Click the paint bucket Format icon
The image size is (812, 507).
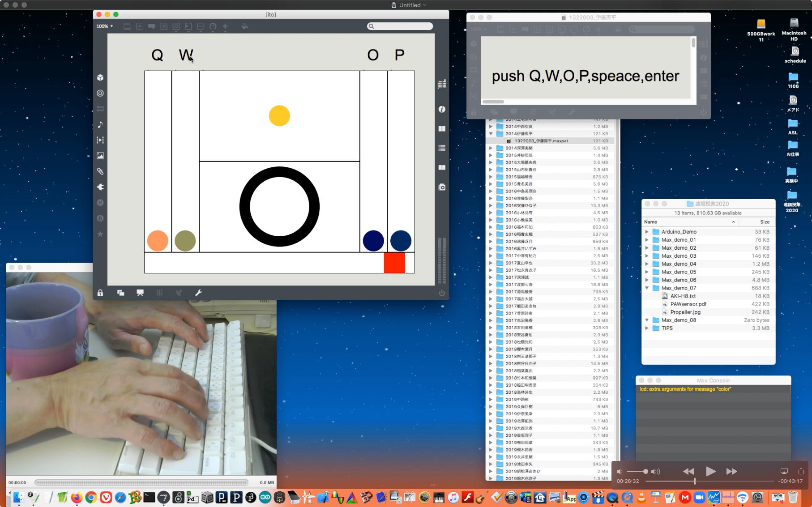(x=244, y=26)
